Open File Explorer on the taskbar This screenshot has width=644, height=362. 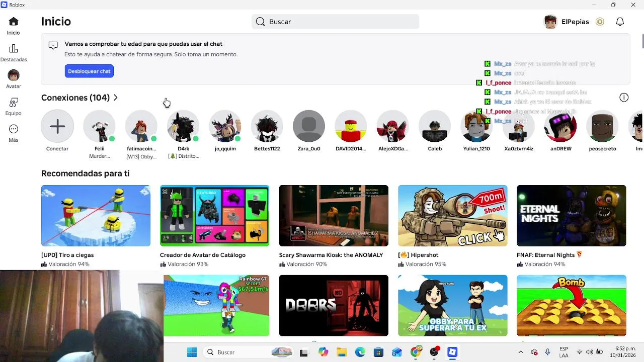coord(342,352)
